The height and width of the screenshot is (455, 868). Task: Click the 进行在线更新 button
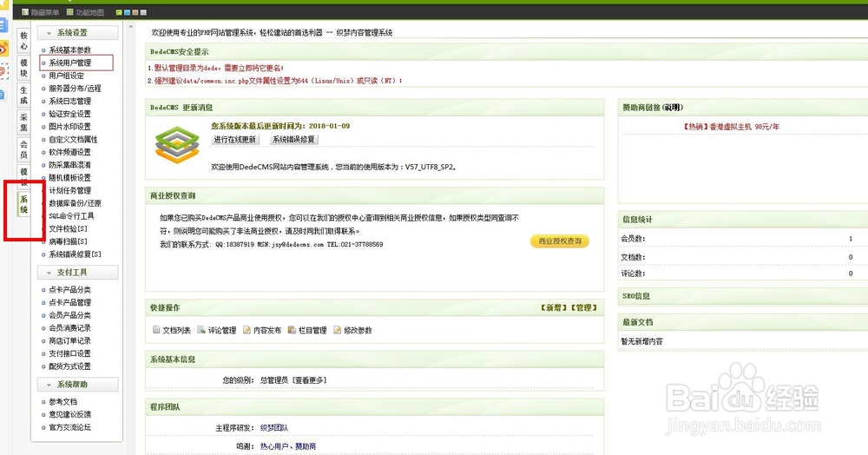235,140
